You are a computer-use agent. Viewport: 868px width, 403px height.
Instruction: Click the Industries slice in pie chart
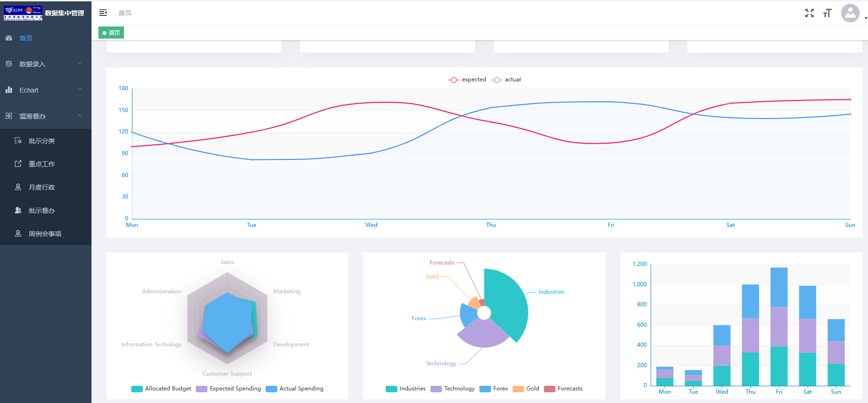pos(509,302)
